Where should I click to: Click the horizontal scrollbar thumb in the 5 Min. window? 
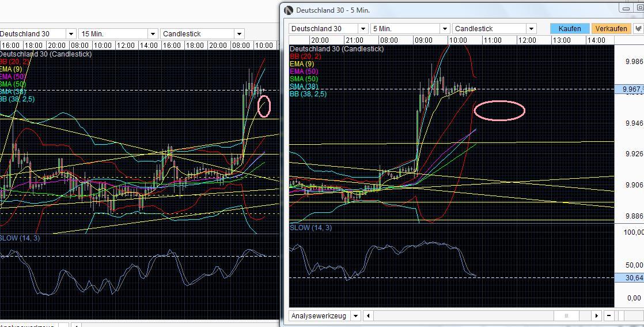coord(567,316)
